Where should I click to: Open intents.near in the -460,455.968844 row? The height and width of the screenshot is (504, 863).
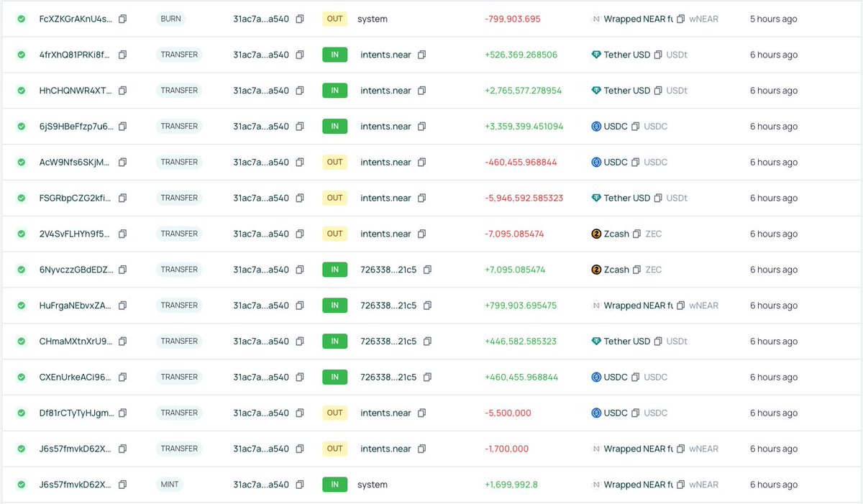386,162
